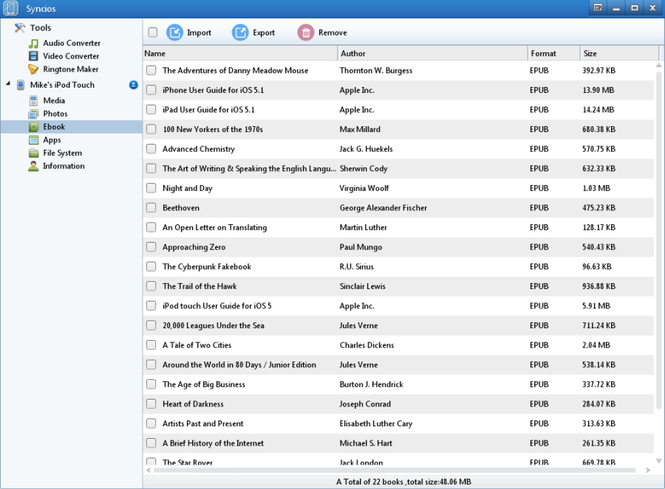This screenshot has height=489, width=665.
Task: Select the Mike's iPod Touch device label
Action: point(62,85)
